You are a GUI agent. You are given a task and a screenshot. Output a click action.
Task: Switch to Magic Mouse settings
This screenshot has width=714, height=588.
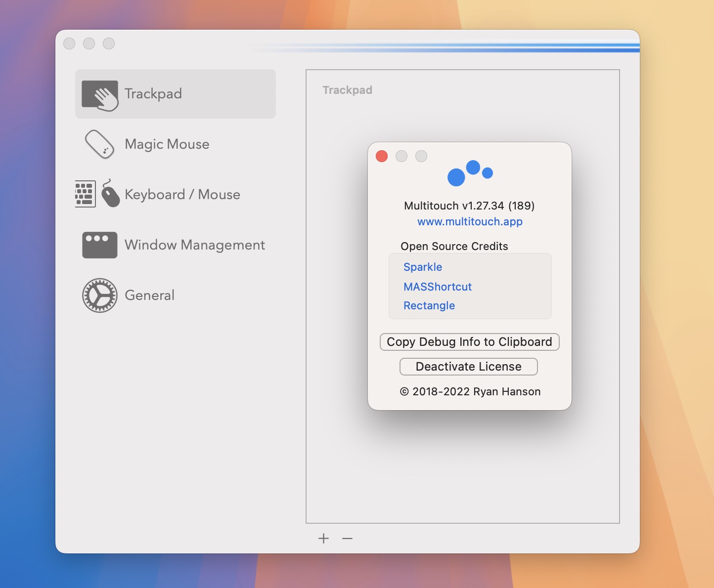coord(167,144)
